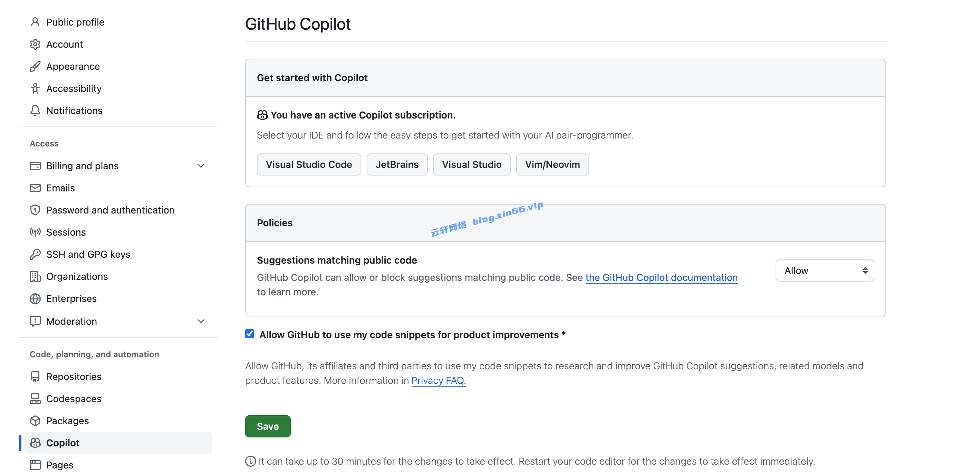Viewport: 980px width, 474px height.
Task: Expand the Moderation section chevron
Action: [x=201, y=321]
